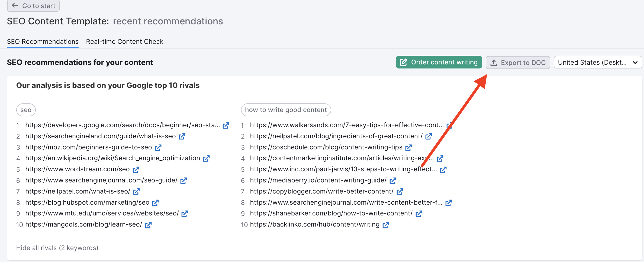Open neilpatel.com ingredients-of-great-content link text
The image size is (644, 262).
(x=336, y=136)
